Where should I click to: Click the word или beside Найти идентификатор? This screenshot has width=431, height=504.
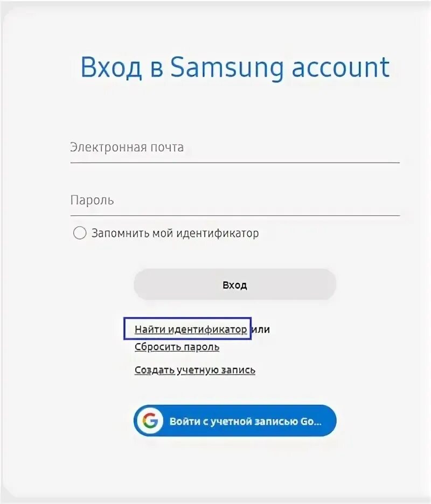point(260,330)
